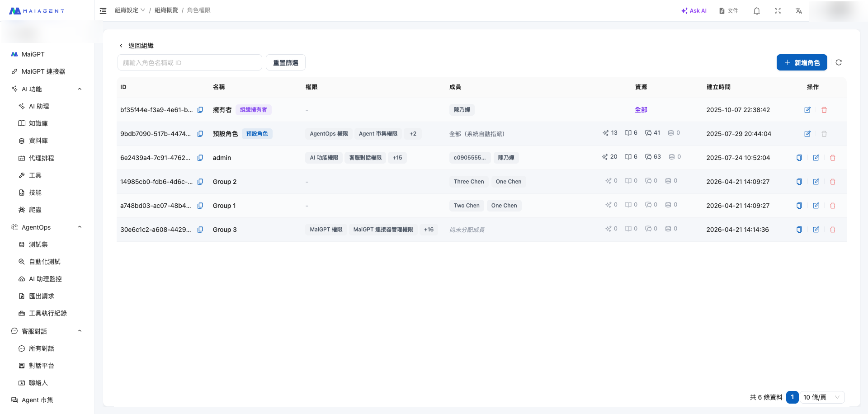Edit the Group 2 role
This screenshot has height=414, width=868.
pos(816,182)
